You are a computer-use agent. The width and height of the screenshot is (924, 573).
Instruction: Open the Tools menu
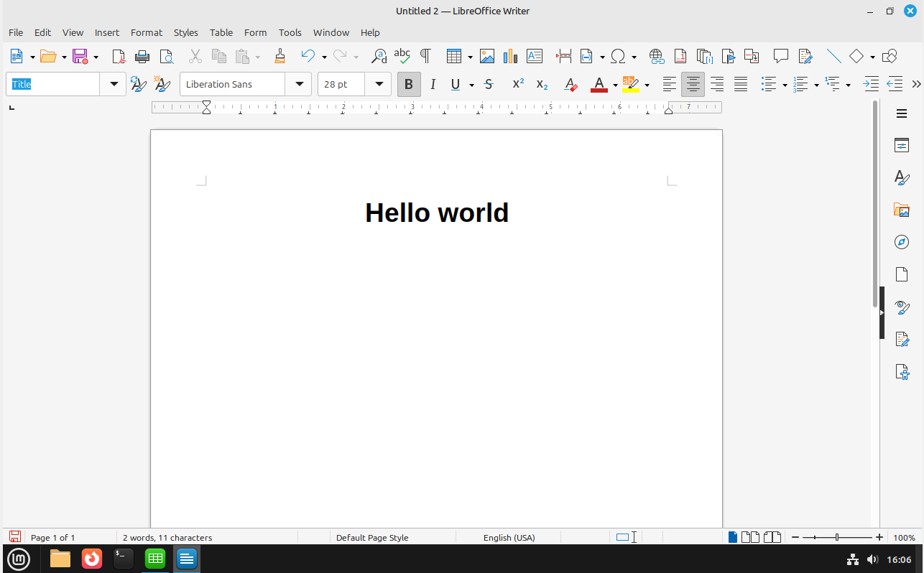pos(290,32)
